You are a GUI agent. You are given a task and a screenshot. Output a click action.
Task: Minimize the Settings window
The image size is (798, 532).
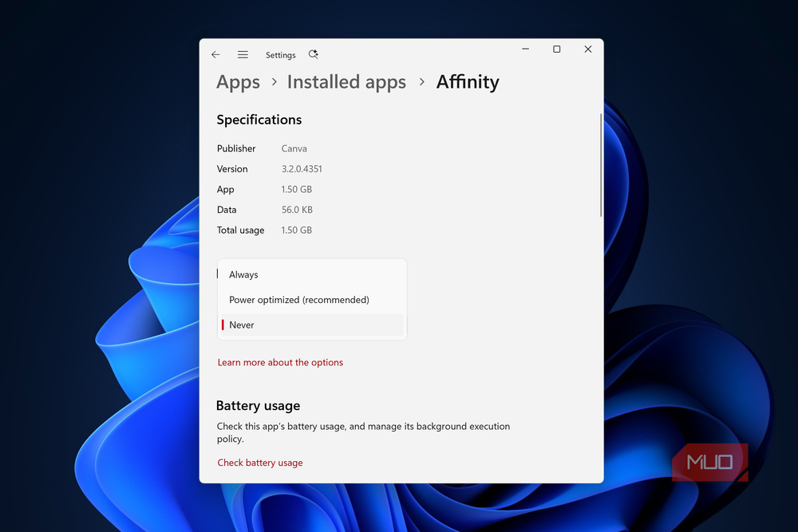coord(525,49)
